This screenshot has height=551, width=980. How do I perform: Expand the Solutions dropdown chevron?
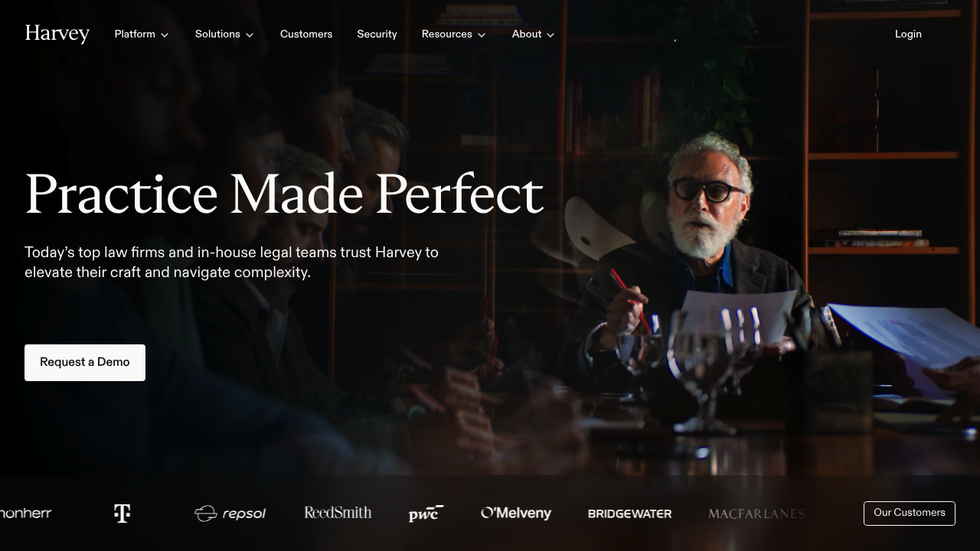(250, 35)
